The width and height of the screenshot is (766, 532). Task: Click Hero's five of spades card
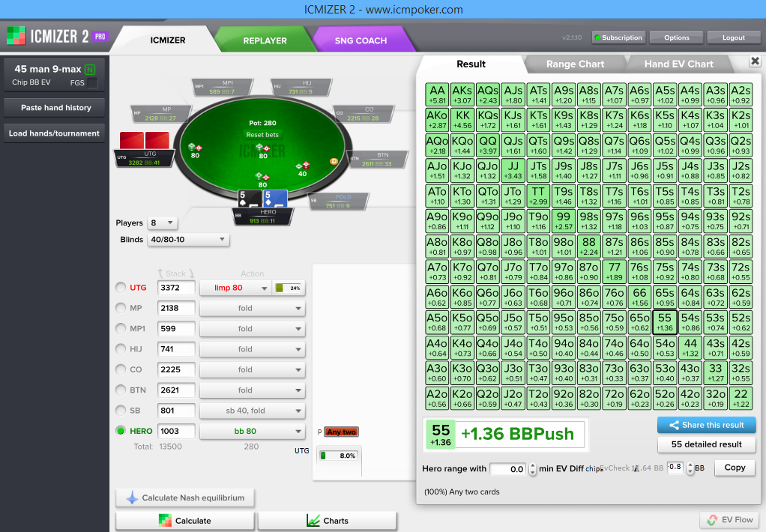[250, 199]
